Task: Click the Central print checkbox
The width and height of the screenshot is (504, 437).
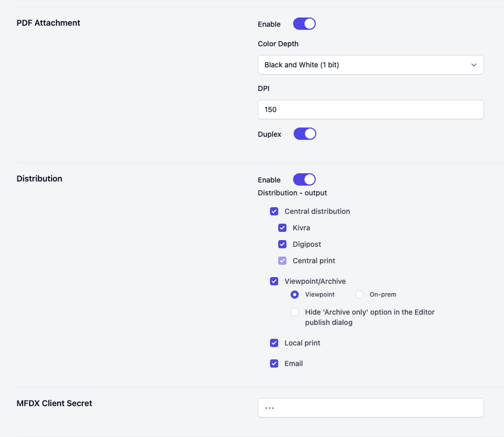Action: [x=282, y=261]
